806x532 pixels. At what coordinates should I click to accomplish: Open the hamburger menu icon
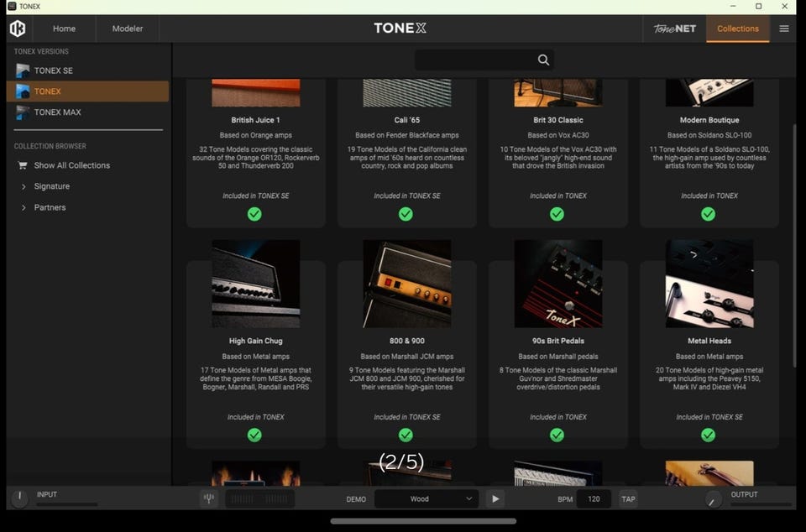click(784, 29)
